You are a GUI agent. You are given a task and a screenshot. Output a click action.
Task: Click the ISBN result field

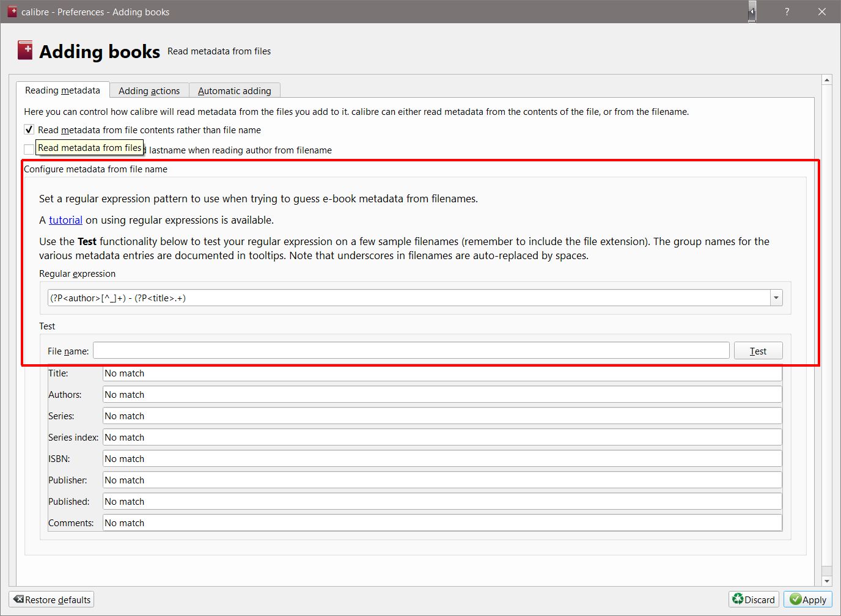(443, 459)
